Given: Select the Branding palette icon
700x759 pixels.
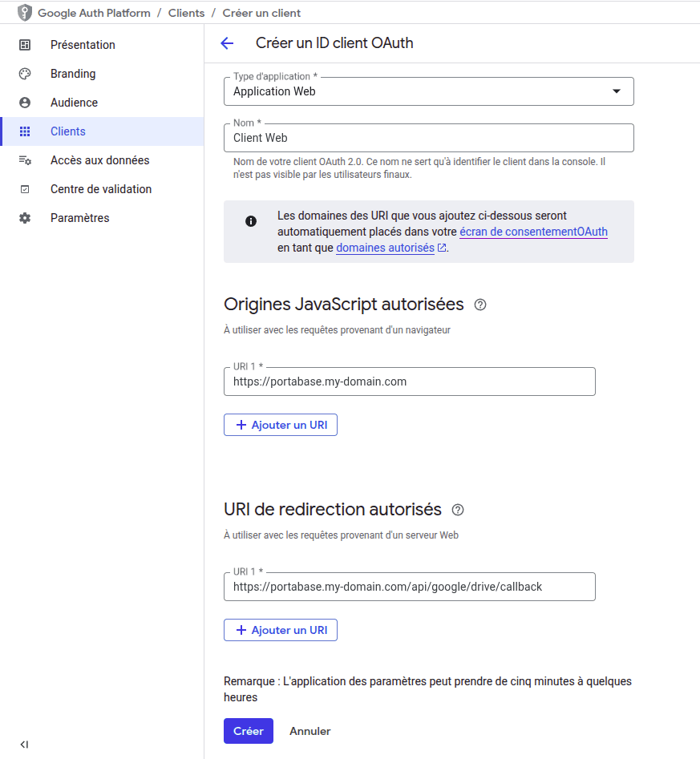Looking at the screenshot, I should [x=25, y=74].
